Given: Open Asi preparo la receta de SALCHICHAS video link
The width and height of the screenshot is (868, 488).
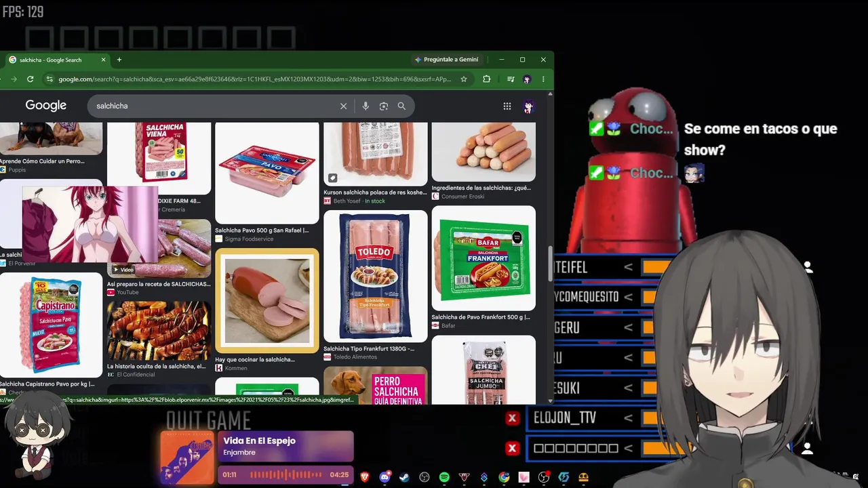Looking at the screenshot, I should point(159,284).
